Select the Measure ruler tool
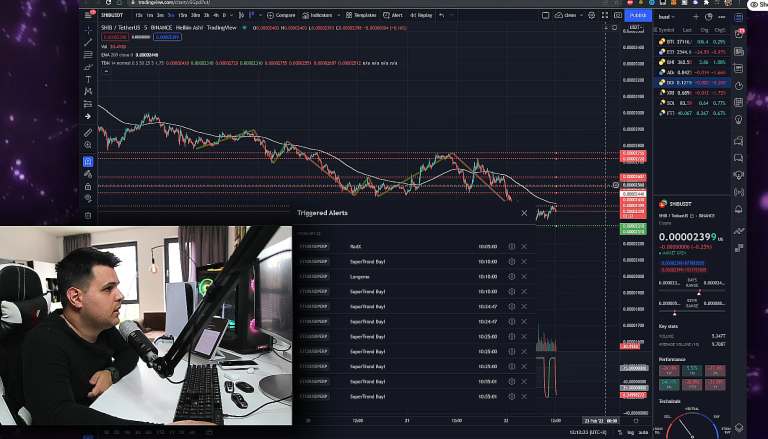 [x=88, y=132]
